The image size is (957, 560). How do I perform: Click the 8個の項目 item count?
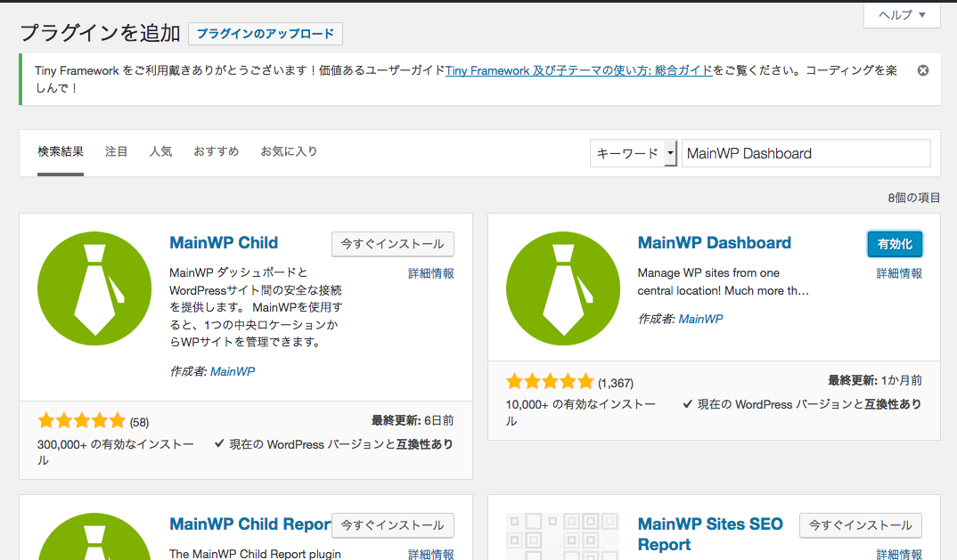(x=913, y=198)
